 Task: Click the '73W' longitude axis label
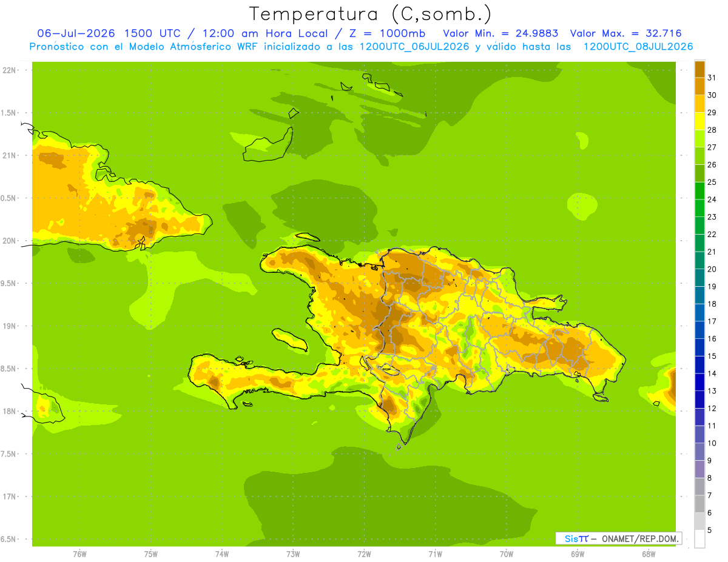293,554
